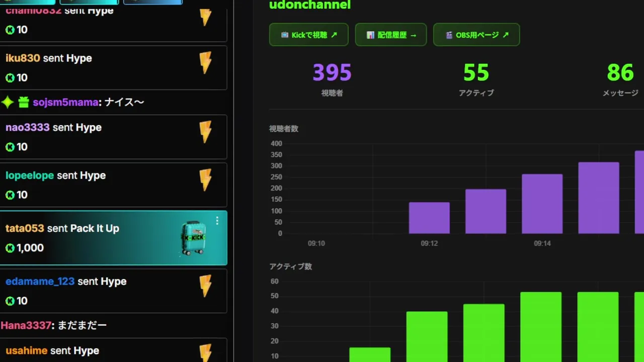Viewport: 644px width, 362px height.
Task: Click the まだまだー chat message text
Action: (82, 325)
